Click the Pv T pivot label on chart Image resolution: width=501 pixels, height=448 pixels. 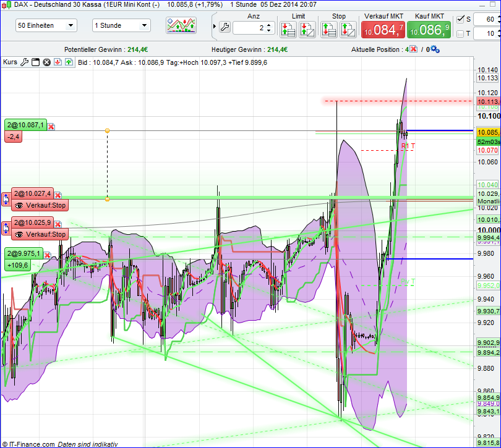click(x=408, y=281)
